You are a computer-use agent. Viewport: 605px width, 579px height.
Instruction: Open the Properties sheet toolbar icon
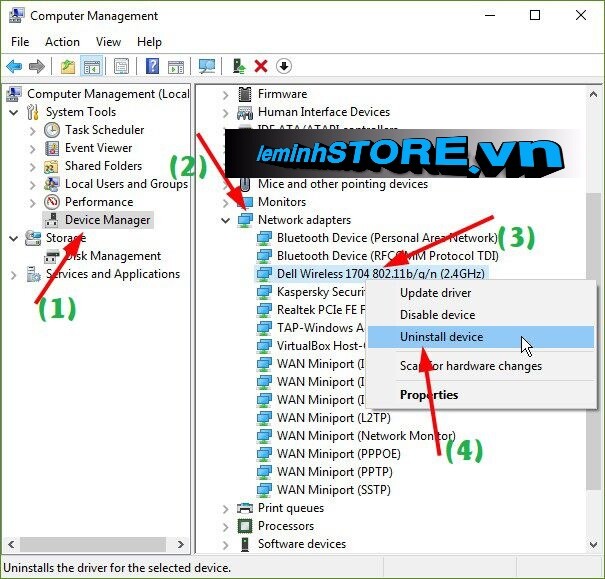(122, 66)
